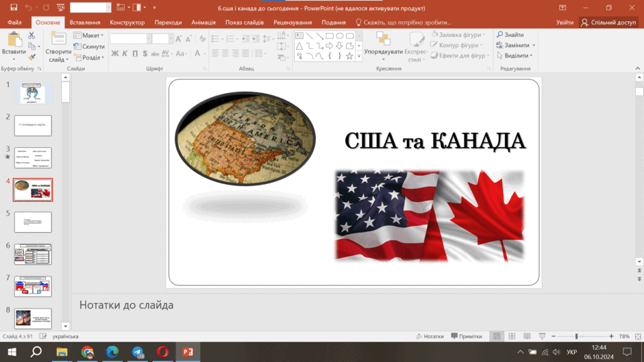Open the font size combo box dropdown
Screen dimensions: 644x362
click(171, 39)
